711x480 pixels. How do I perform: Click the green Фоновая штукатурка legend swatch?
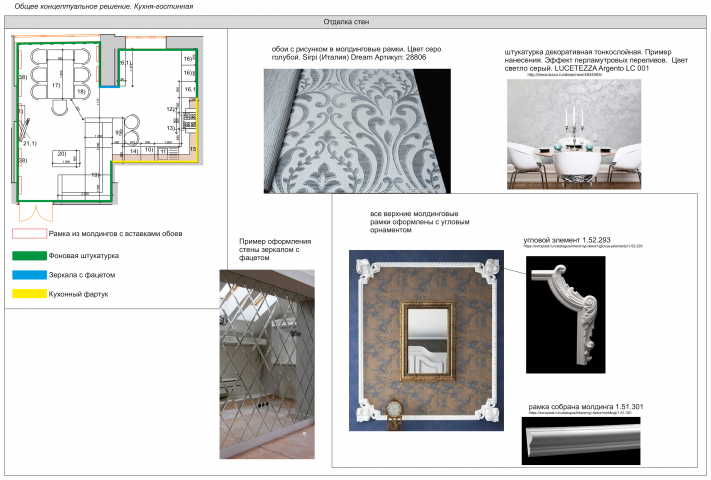pyautogui.click(x=29, y=256)
